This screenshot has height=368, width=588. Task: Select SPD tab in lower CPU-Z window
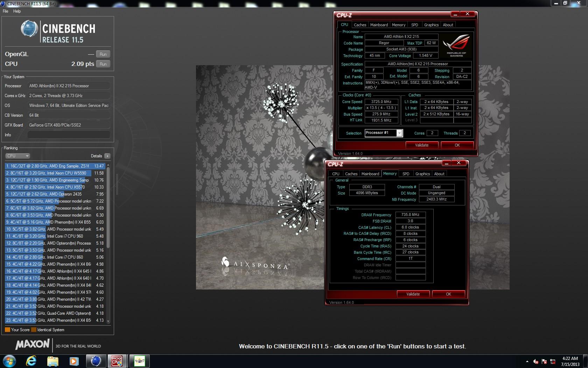406,174
